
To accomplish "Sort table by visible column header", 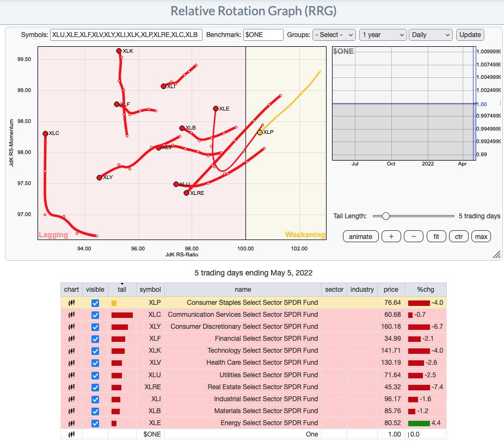I will (95, 290).
